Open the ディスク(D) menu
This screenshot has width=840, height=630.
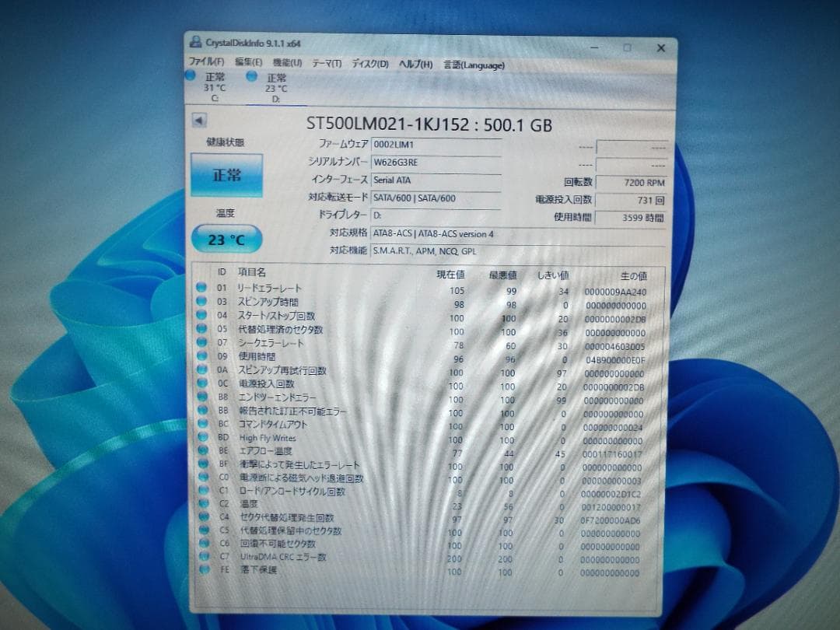pyautogui.click(x=367, y=65)
